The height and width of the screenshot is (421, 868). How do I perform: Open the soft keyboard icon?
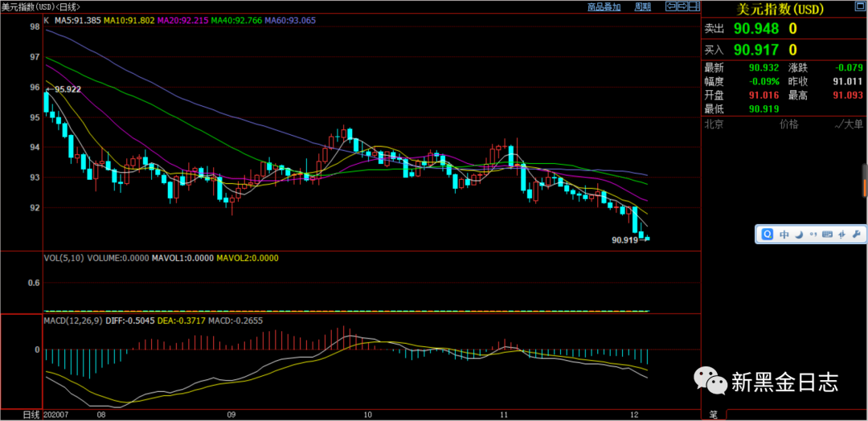828,234
